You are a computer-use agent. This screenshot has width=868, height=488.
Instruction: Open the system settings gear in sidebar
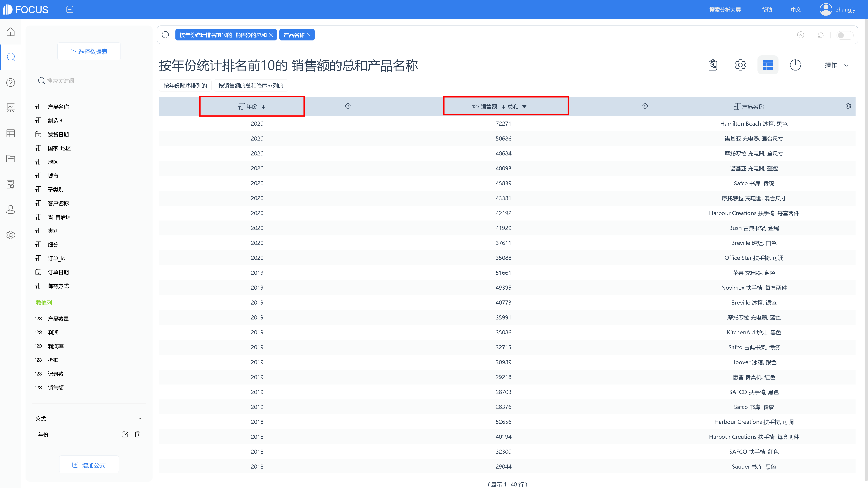11,235
